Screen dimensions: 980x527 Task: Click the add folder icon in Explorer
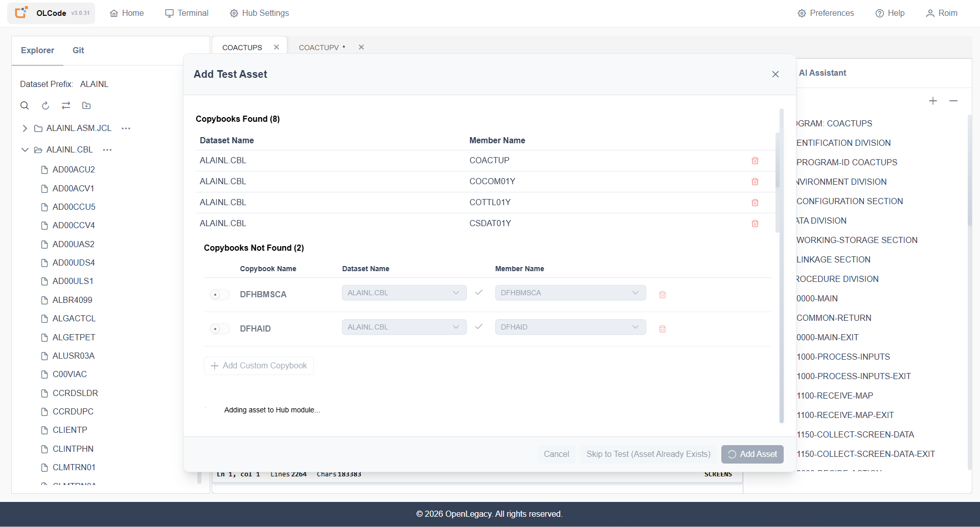coord(86,105)
